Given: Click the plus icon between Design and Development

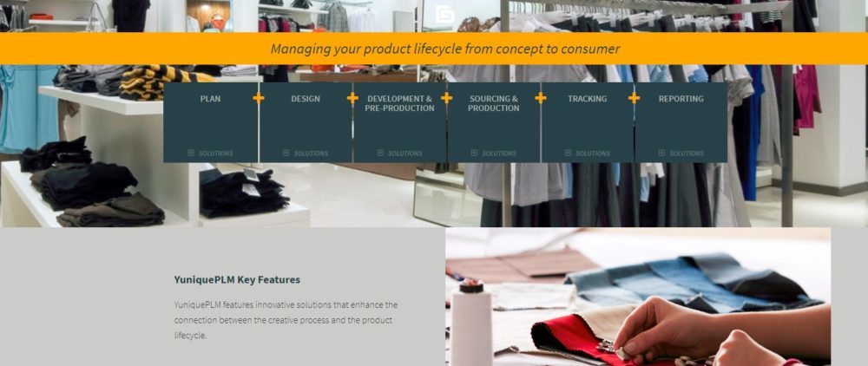Looking at the screenshot, I should [x=352, y=98].
